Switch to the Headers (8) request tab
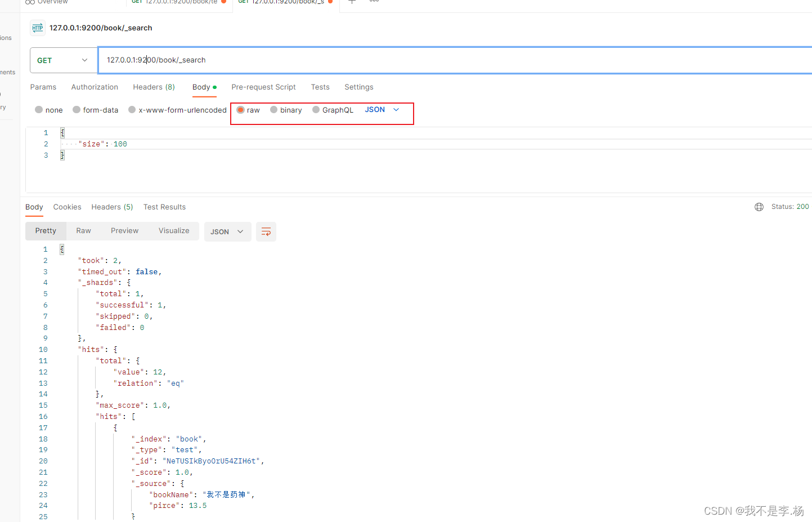Image resolution: width=812 pixels, height=522 pixels. point(154,87)
